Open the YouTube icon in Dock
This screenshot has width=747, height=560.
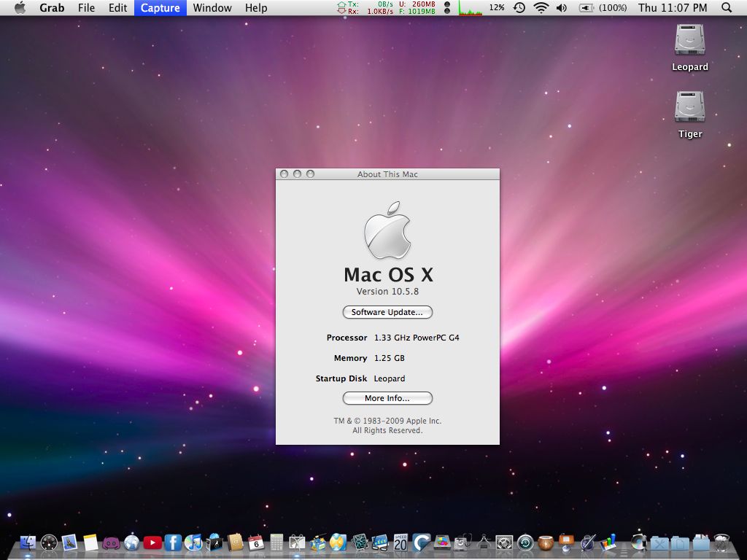[152, 542]
